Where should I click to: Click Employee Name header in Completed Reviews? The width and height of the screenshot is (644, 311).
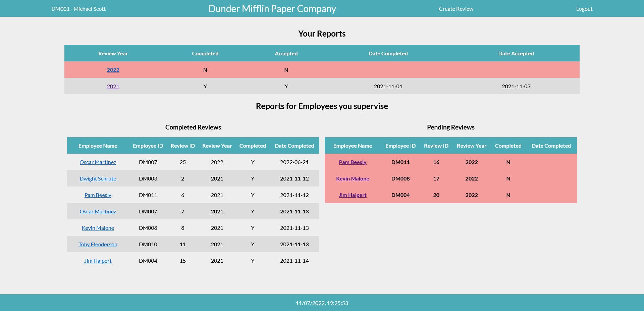98,146
